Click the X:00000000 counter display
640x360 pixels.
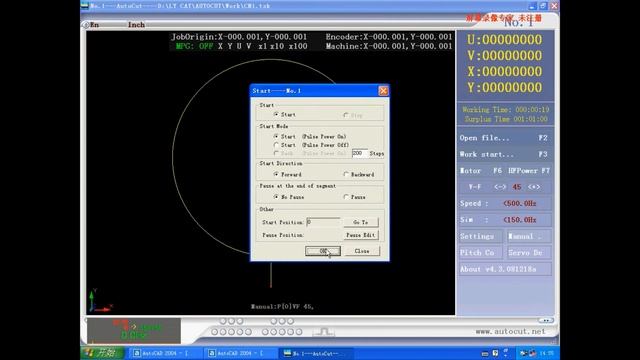pyautogui.click(x=504, y=71)
